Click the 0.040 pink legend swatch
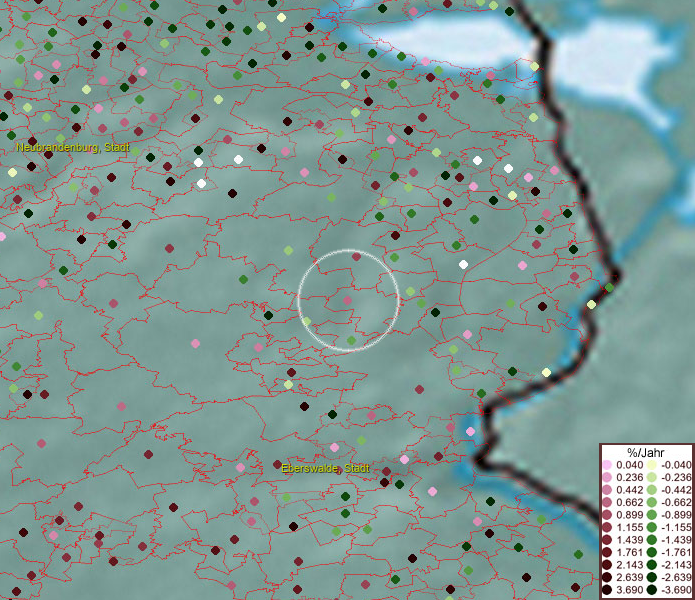695x600 pixels. 607,466
